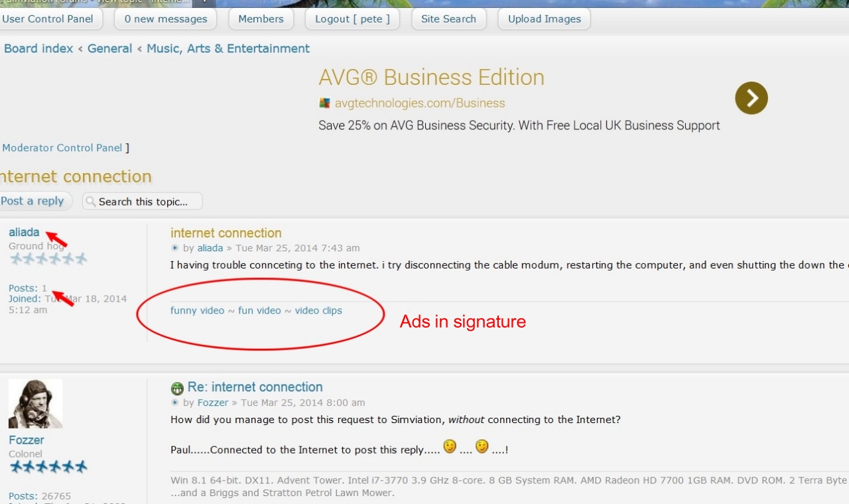Click the first smiley in Fozzer's reply
The image size is (849, 504).
point(450,447)
